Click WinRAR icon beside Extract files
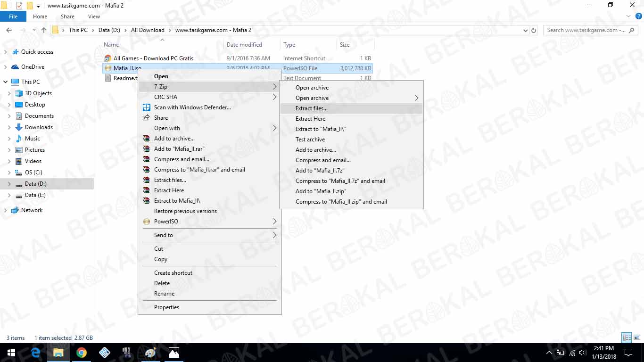 click(x=146, y=180)
